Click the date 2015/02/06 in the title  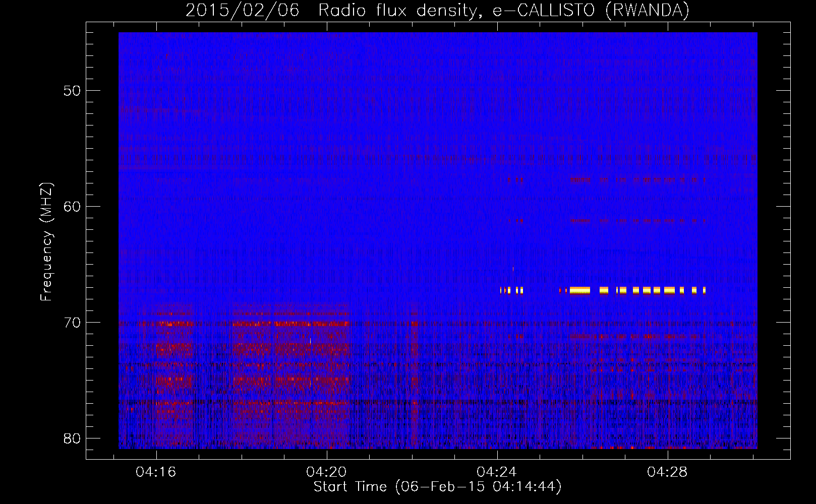[242, 10]
